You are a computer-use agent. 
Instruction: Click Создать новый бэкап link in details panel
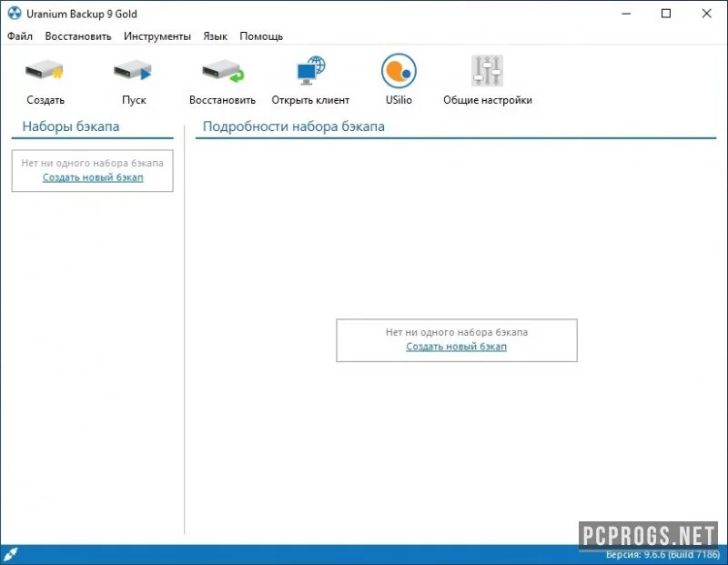tap(457, 347)
